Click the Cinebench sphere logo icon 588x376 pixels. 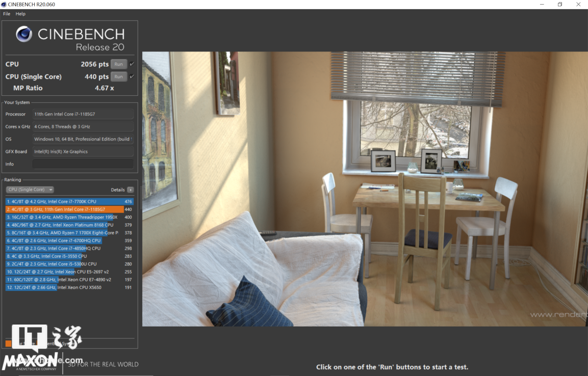[24, 34]
